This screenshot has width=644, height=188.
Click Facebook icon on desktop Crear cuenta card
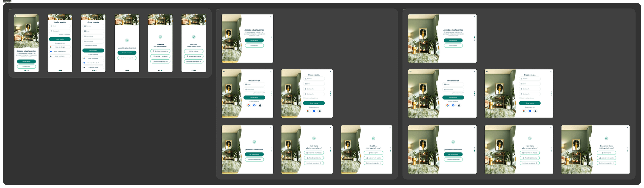pyautogui.click(x=530, y=111)
